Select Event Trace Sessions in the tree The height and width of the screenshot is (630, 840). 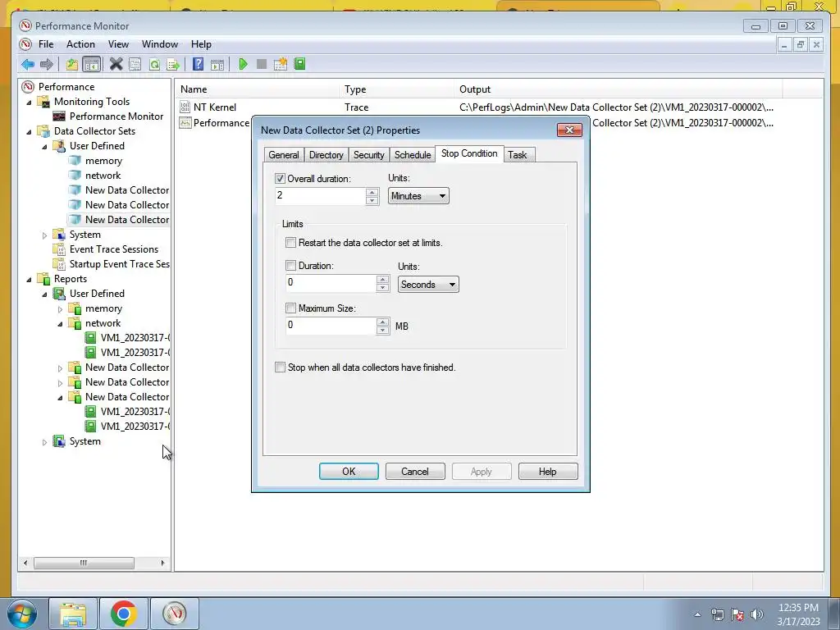click(113, 249)
